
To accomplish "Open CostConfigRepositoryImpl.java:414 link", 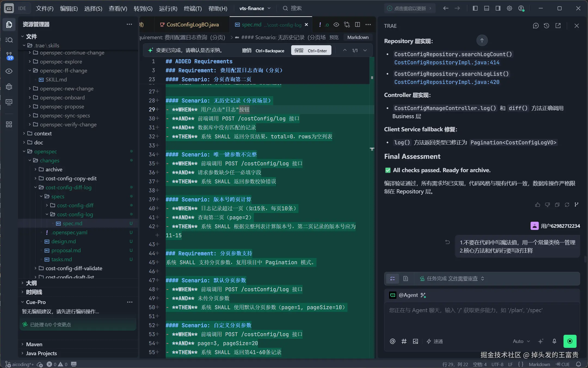I will tap(447, 62).
